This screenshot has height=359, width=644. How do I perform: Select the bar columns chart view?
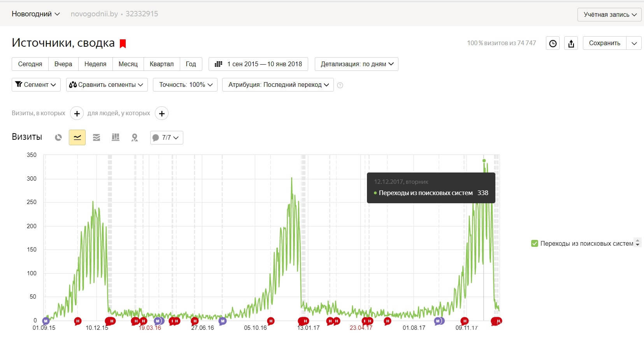[116, 137]
